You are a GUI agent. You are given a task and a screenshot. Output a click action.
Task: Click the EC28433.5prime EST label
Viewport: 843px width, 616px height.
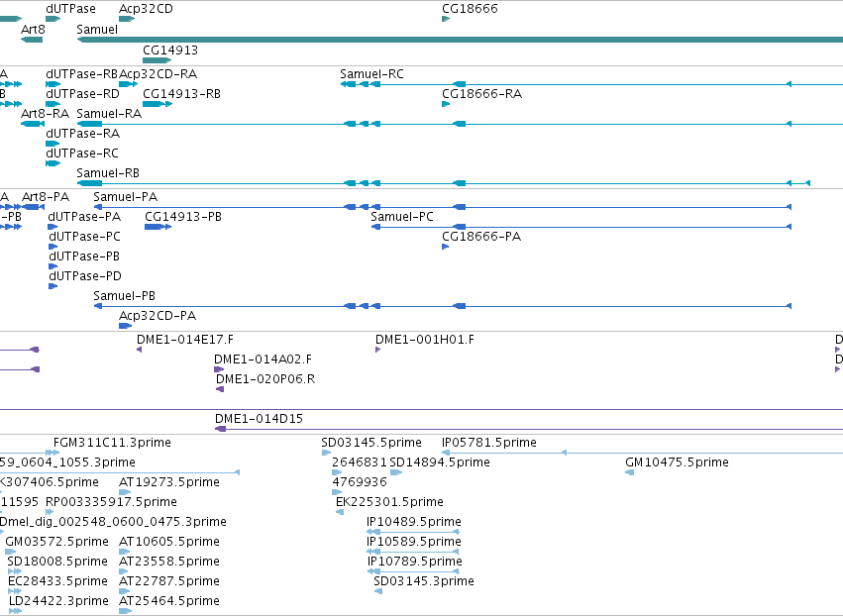click(x=57, y=581)
